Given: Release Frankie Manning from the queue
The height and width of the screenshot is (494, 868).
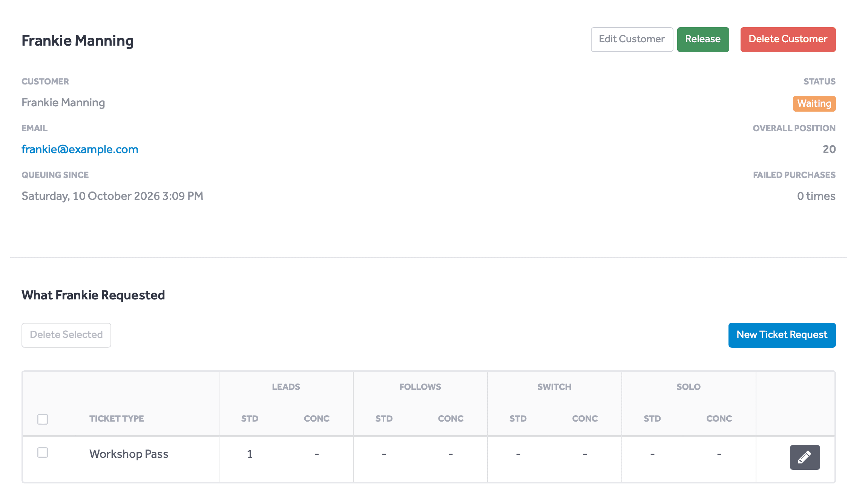Looking at the screenshot, I should [703, 39].
